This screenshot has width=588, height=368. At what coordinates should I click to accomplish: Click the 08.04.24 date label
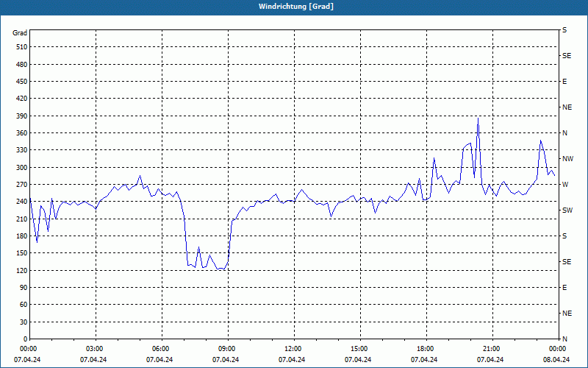click(556, 360)
